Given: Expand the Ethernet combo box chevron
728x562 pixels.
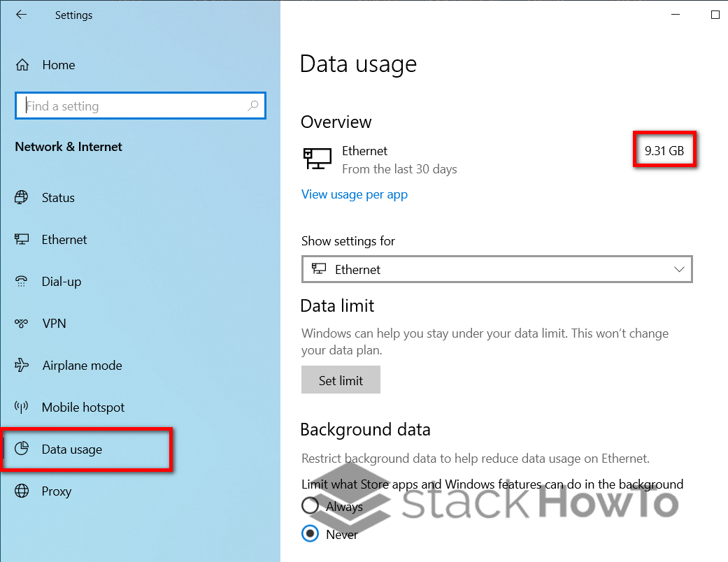Looking at the screenshot, I should tap(678, 269).
